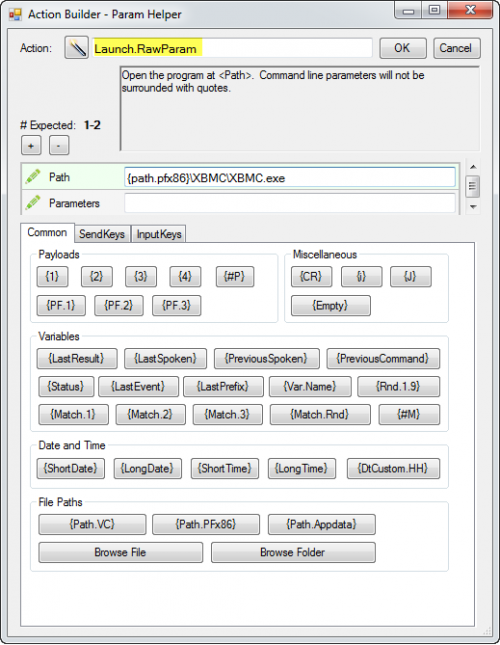Click the Action Builder window title icon

pos(15,14)
